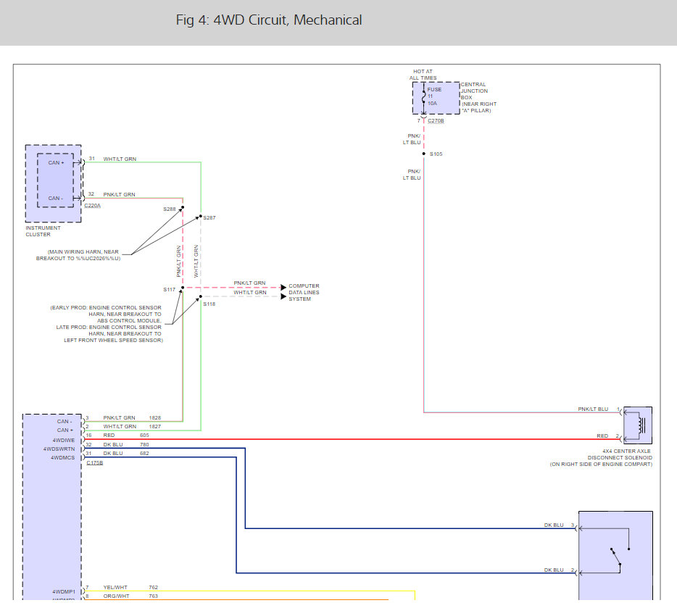Image resolution: width=677 pixels, height=616 pixels.
Task: Click the S105 label text
Action: pos(436,154)
